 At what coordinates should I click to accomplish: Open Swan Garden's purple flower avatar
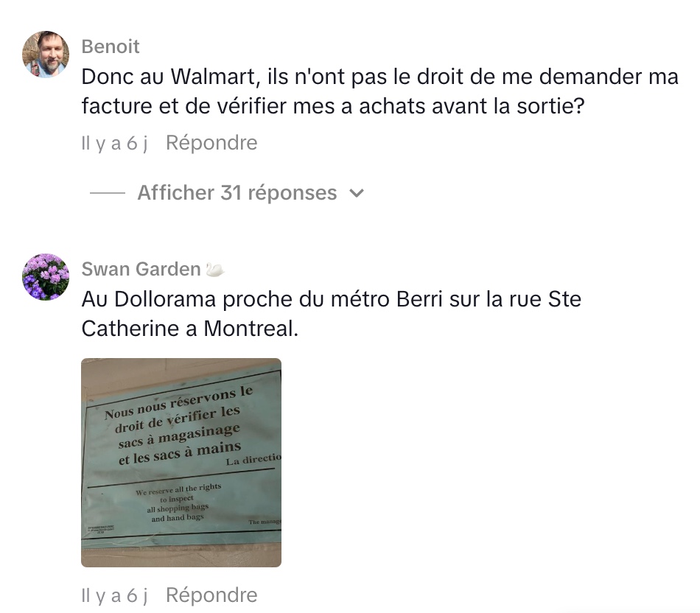click(x=46, y=277)
